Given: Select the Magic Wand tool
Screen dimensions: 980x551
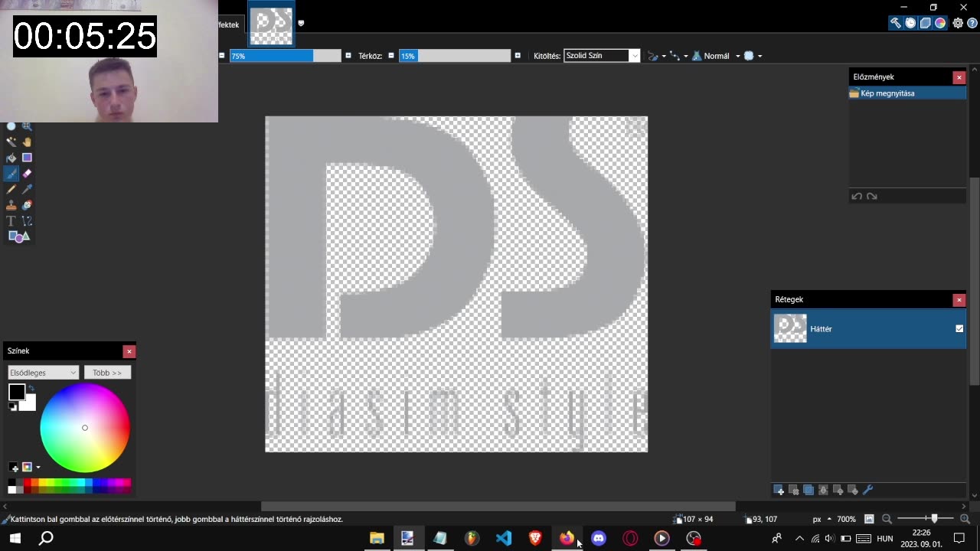Looking at the screenshot, I should point(11,142).
